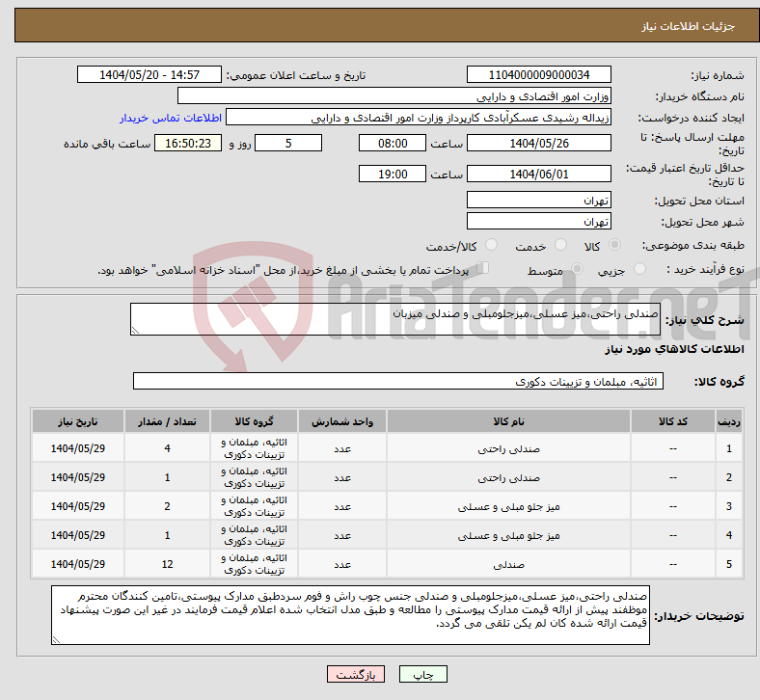760x700 pixels.
Task: Click the شرح کلی نیاز text area
Action: [x=394, y=320]
